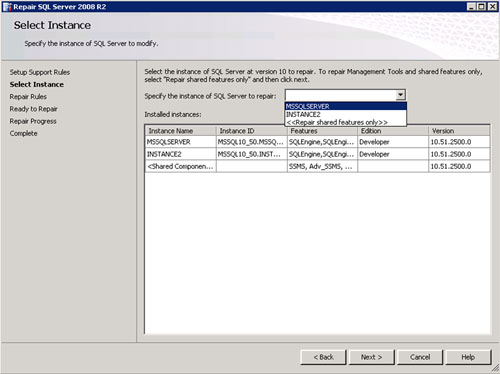The width and height of the screenshot is (500, 374).
Task: Proceed with the Next button
Action: tap(372, 357)
